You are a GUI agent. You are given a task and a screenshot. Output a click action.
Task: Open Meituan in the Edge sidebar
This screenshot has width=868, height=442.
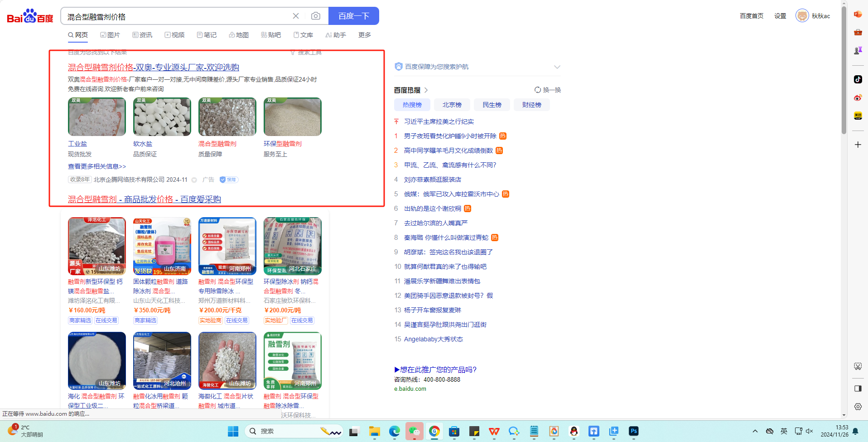click(x=858, y=116)
